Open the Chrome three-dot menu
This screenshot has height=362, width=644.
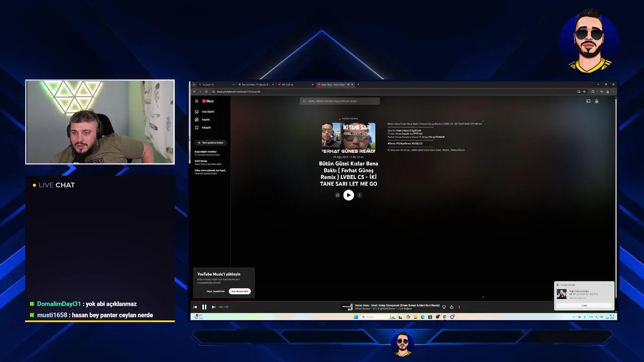(x=613, y=92)
